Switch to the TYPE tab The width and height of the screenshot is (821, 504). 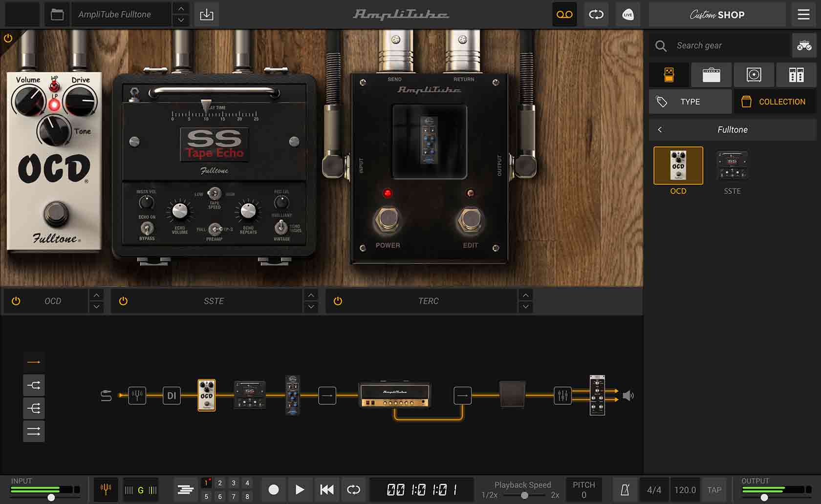690,102
